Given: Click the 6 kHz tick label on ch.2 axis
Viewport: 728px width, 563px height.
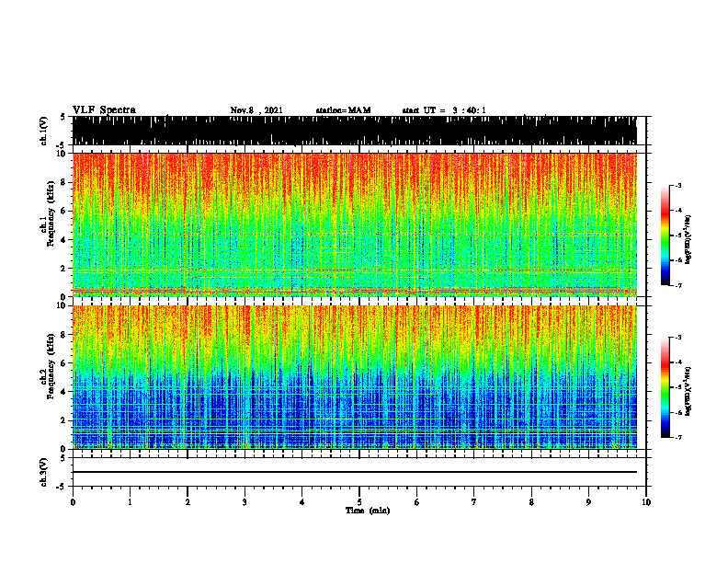Looking at the screenshot, I should [64, 363].
